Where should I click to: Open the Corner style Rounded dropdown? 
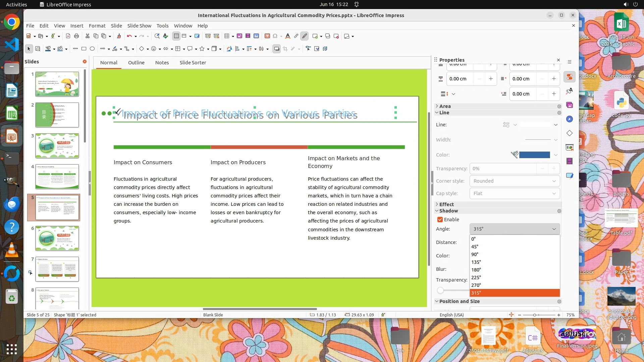pyautogui.click(x=515, y=181)
